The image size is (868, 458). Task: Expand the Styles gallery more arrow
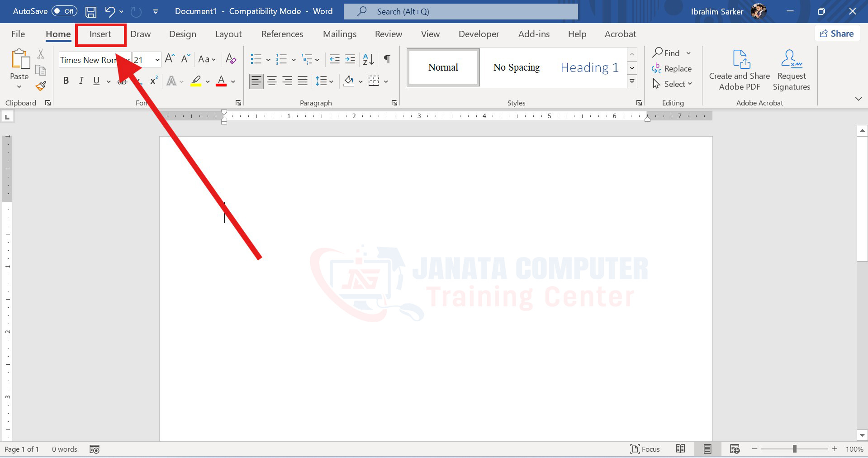[x=632, y=81]
